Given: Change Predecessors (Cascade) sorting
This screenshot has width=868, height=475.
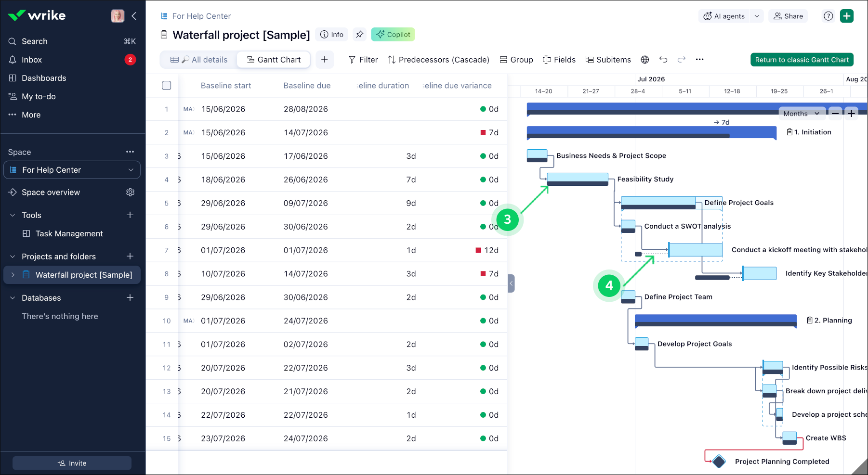Looking at the screenshot, I should [438, 60].
